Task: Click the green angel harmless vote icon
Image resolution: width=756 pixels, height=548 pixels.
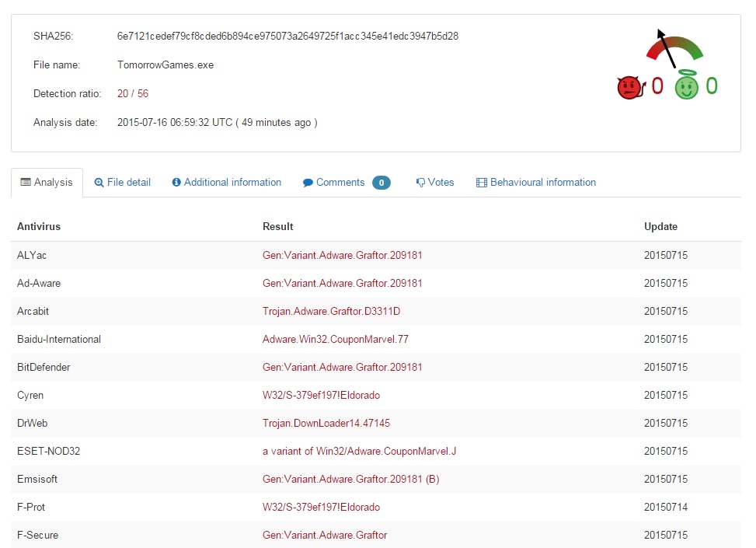Action: click(x=687, y=85)
